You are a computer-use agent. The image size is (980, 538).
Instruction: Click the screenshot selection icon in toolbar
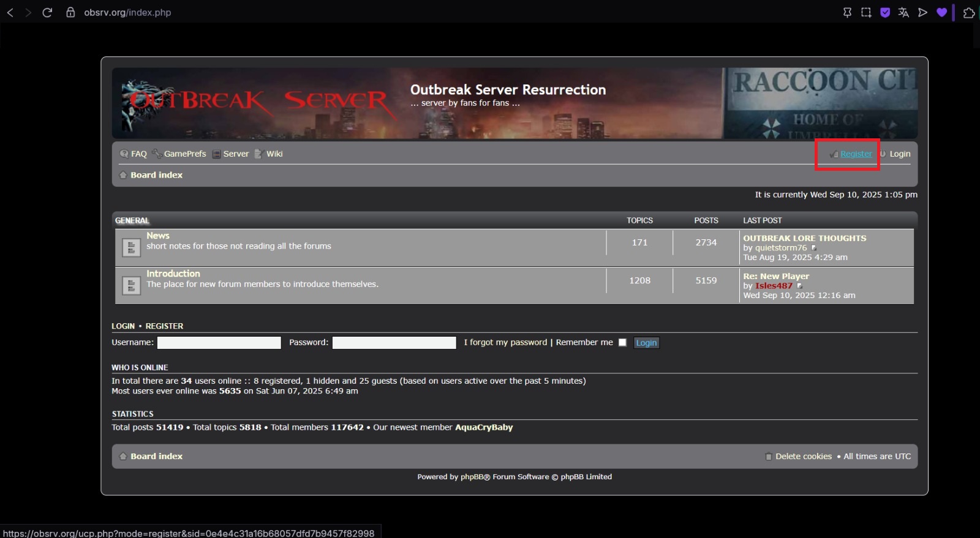tap(866, 12)
